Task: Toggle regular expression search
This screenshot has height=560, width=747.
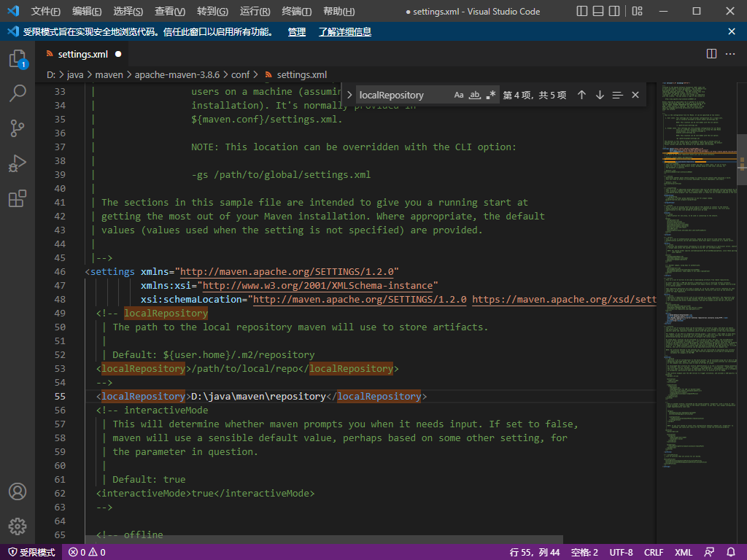Action: point(491,95)
